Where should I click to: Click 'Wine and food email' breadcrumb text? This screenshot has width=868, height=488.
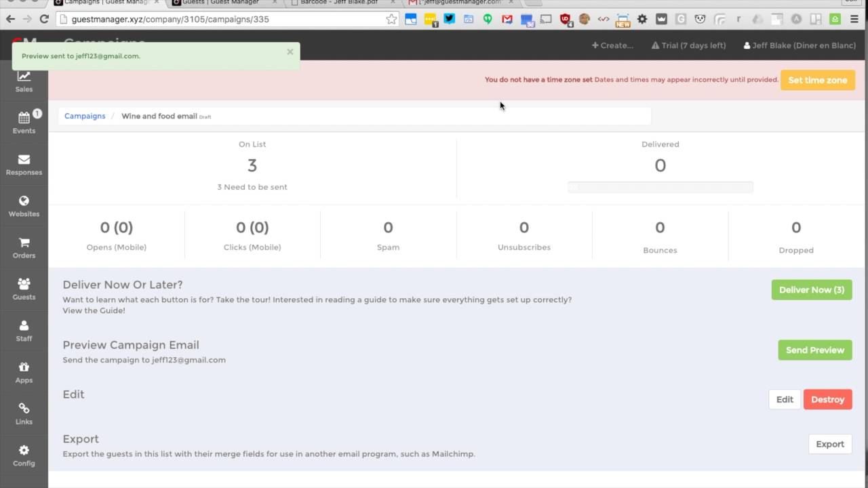click(159, 116)
